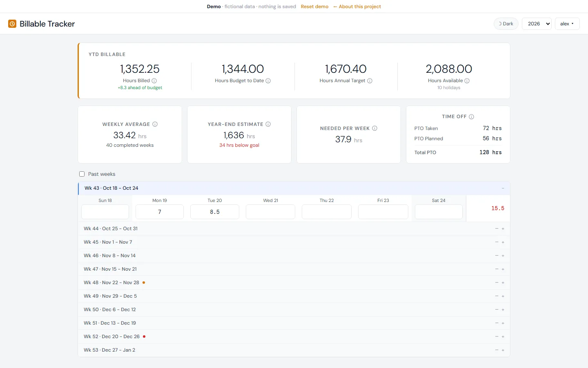
Task: Open the info icon beside Hours Billed
Action: tap(154, 81)
